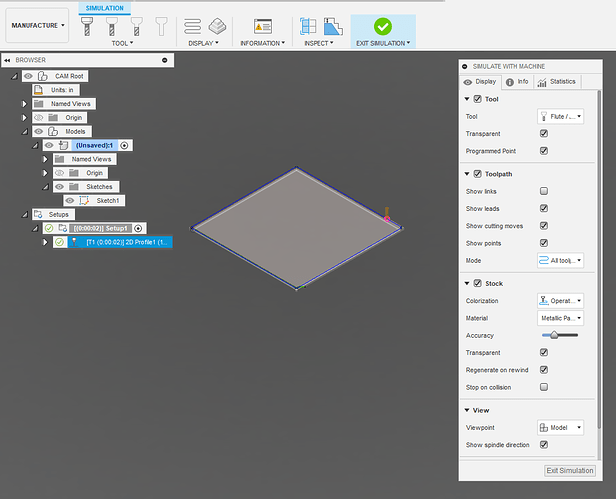Viewport: 616px width, 499px height.
Task: Uncheck Regenerate on rewind checkbox
Action: 544,370
